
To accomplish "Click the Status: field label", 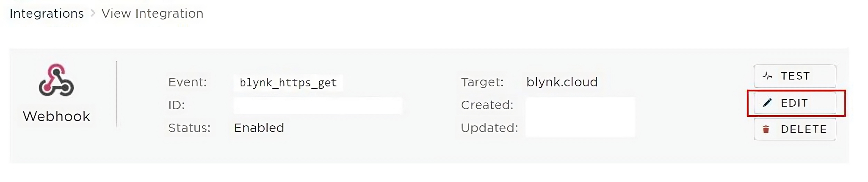I will [189, 128].
